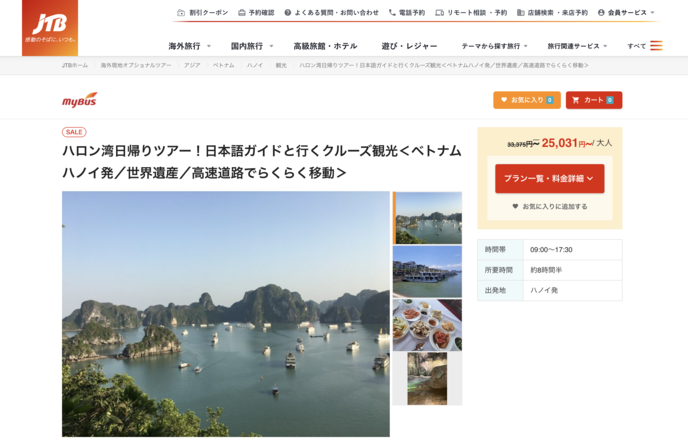Select the 高級旅館・ホテル menu item
This screenshot has height=443, width=688.
point(326,46)
